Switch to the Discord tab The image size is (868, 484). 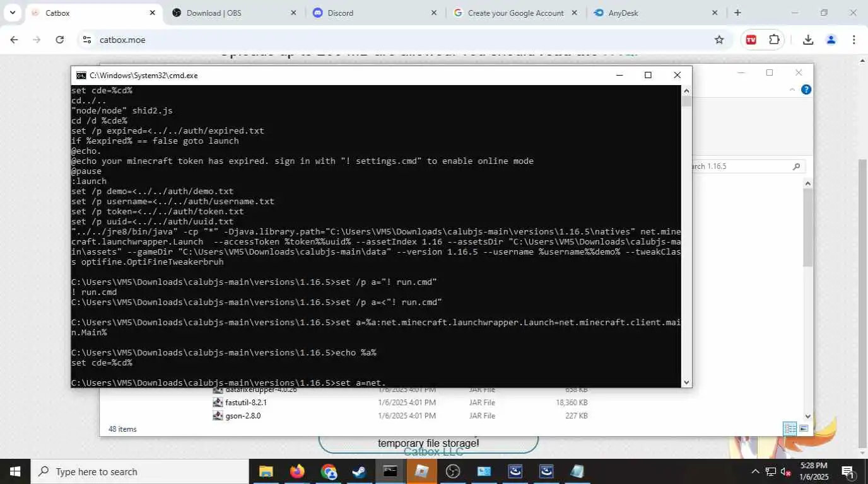(375, 13)
